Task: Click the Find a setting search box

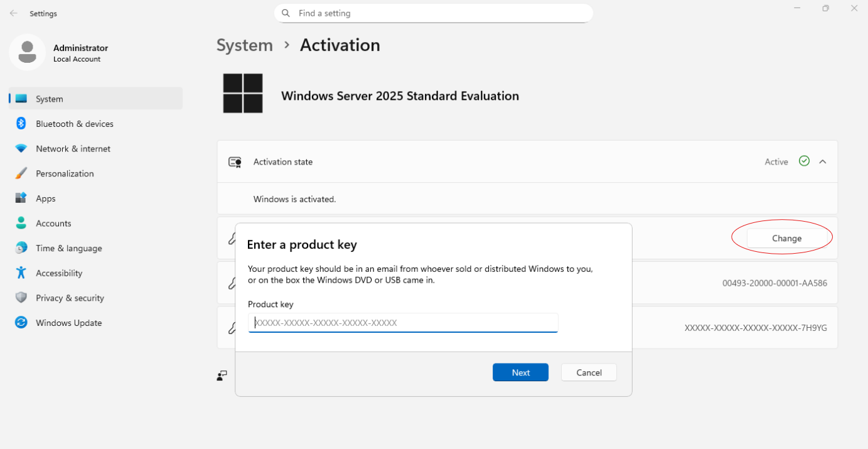Action: point(434,13)
